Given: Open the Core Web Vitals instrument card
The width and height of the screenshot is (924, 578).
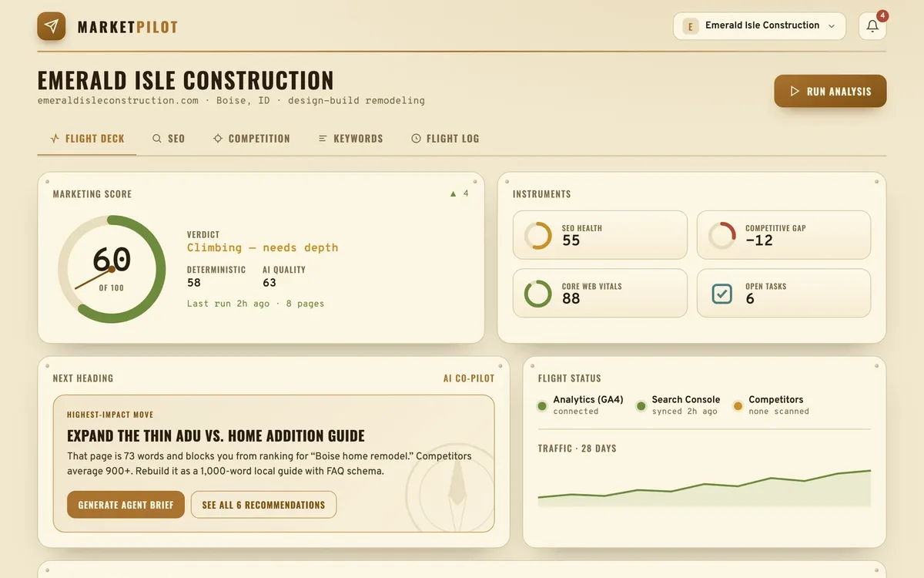Looking at the screenshot, I should pos(600,293).
